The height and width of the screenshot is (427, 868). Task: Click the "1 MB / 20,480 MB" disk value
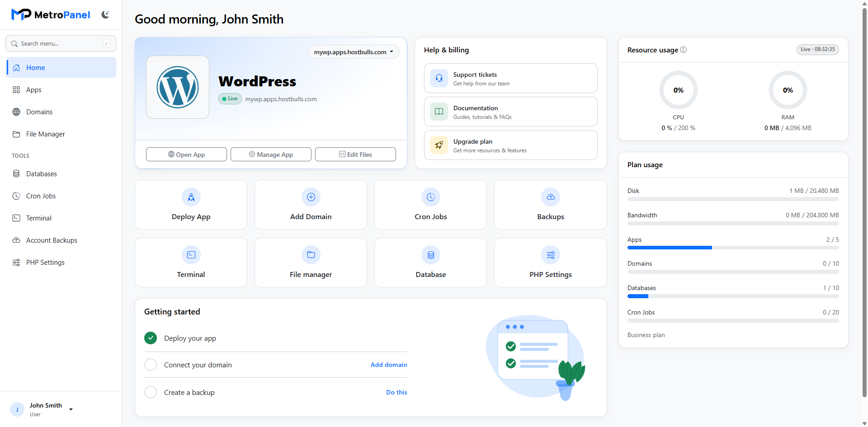pyautogui.click(x=814, y=191)
